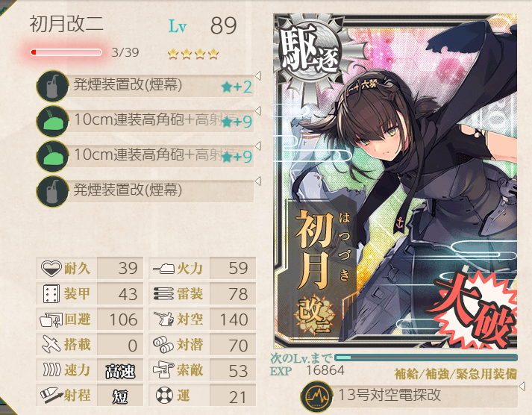This screenshot has width=532, height=415.
Task: Click the red HP gauge showing 3/39
Action: tap(66, 52)
